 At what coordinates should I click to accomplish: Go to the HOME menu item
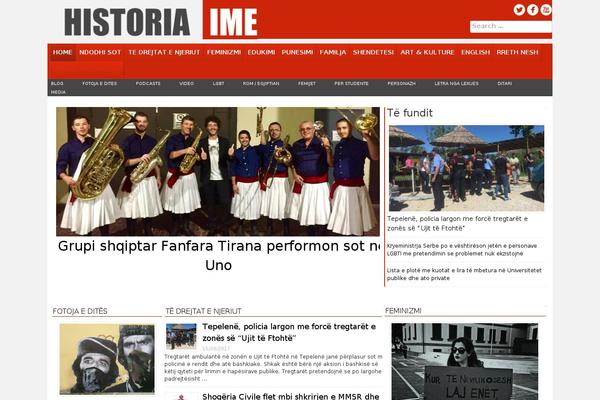pyautogui.click(x=62, y=52)
